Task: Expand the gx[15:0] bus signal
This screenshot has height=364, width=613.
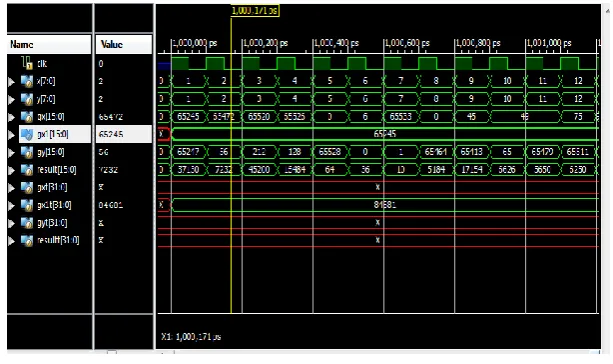Action: (11, 117)
